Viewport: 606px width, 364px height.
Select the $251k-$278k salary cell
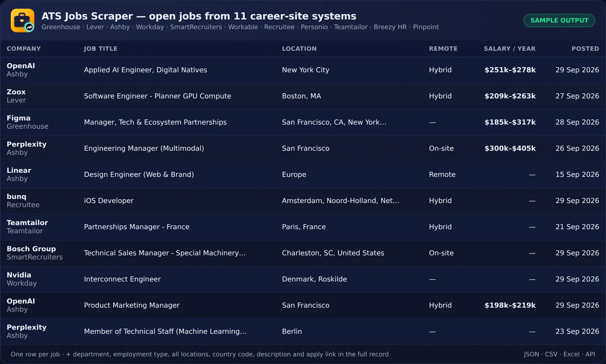pyautogui.click(x=510, y=70)
